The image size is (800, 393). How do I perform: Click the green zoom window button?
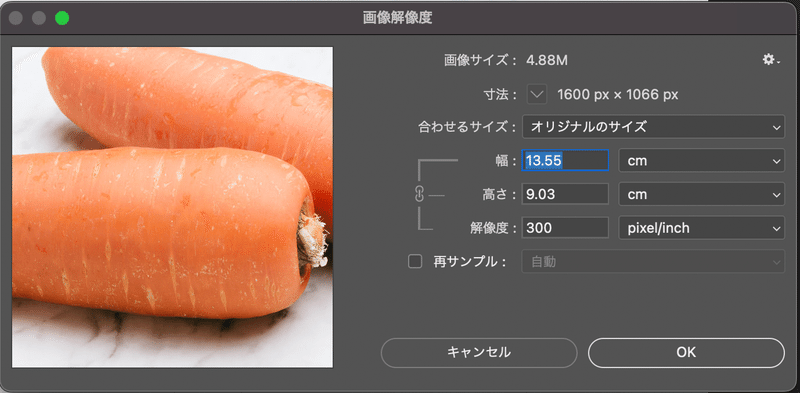[62, 18]
